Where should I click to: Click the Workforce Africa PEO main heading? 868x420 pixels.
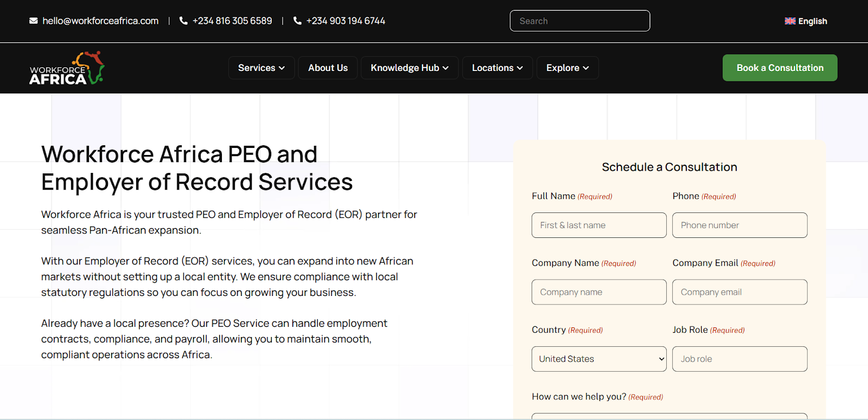(197, 168)
